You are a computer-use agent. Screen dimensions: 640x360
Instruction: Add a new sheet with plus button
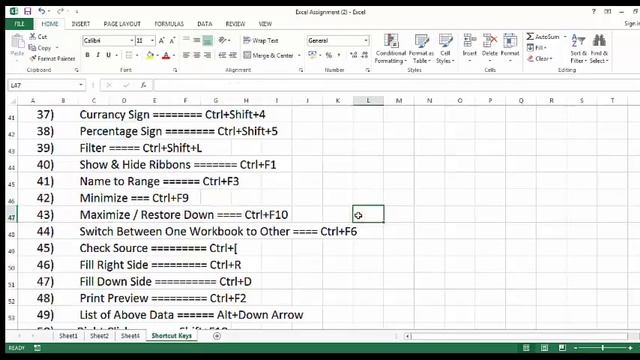(217, 336)
